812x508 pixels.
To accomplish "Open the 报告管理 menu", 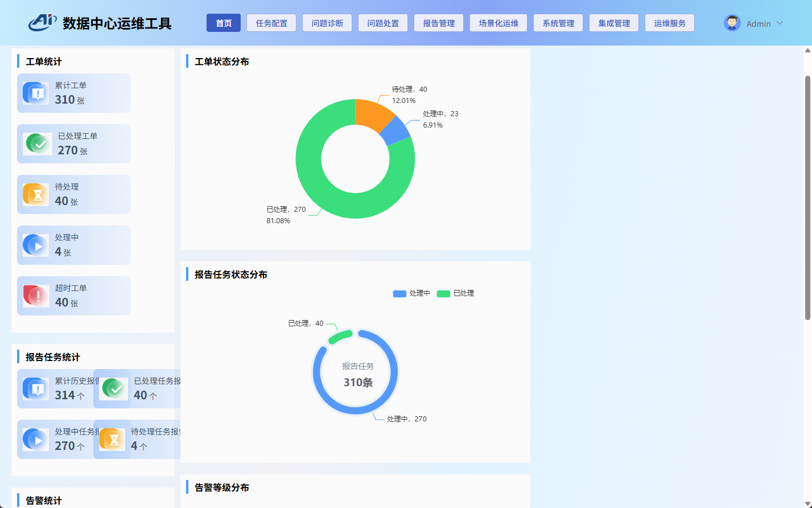I will pyautogui.click(x=439, y=23).
